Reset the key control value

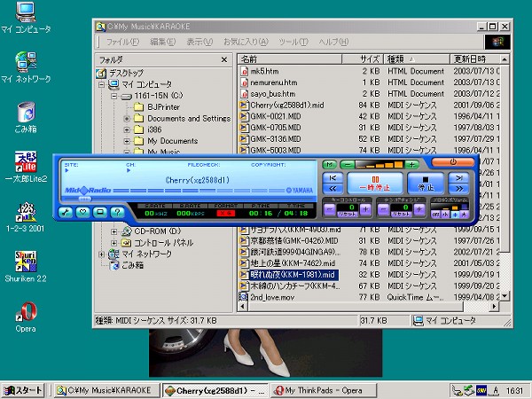(347, 214)
